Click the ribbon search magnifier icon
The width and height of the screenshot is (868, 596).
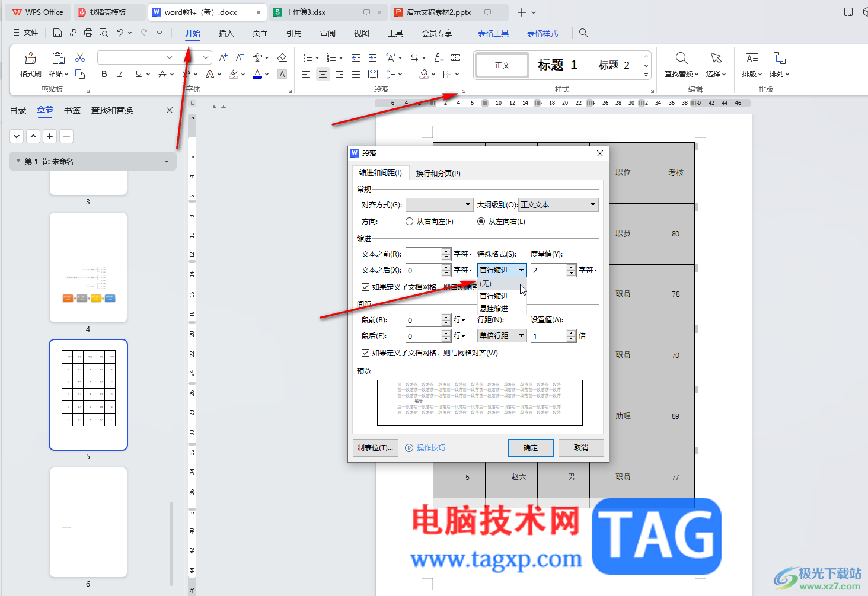click(583, 33)
